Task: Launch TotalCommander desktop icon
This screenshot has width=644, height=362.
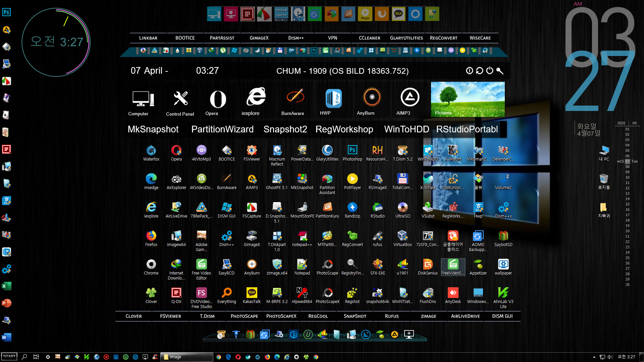Action: point(402,182)
